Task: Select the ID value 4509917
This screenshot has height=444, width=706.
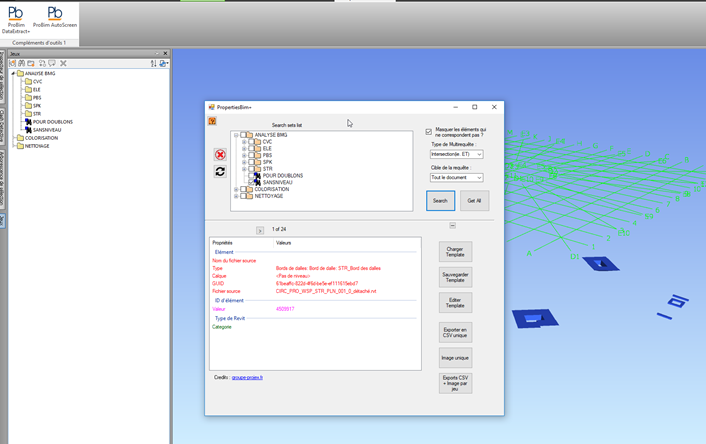Action: click(285, 309)
